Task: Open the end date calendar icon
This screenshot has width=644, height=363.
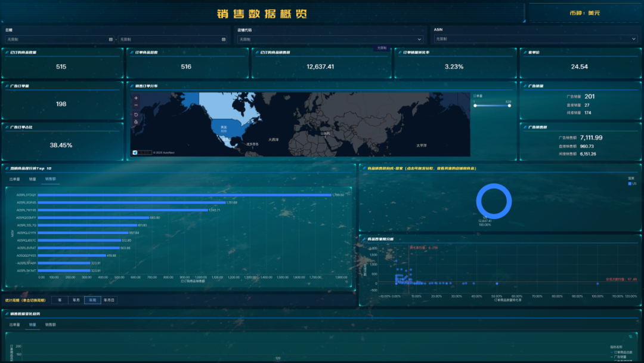Action: point(224,39)
